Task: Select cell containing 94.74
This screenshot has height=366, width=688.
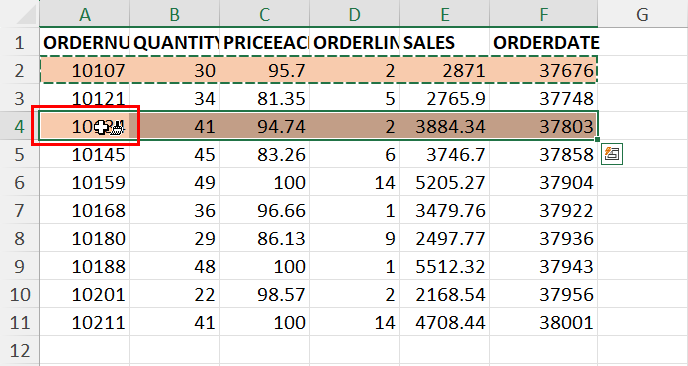Action: coord(265,126)
